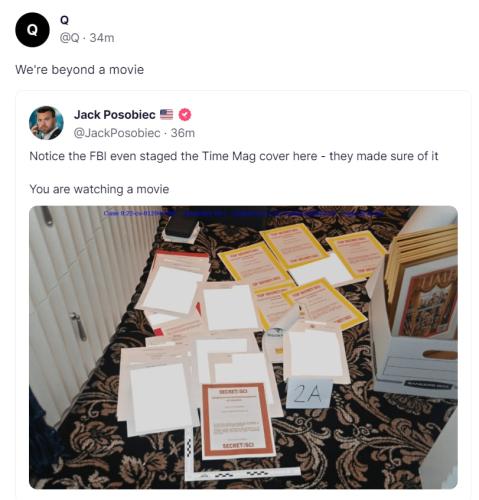Select the 'We're beyond a movie' post text
Image resolution: width=479 pixels, height=500 pixels.
point(80,70)
